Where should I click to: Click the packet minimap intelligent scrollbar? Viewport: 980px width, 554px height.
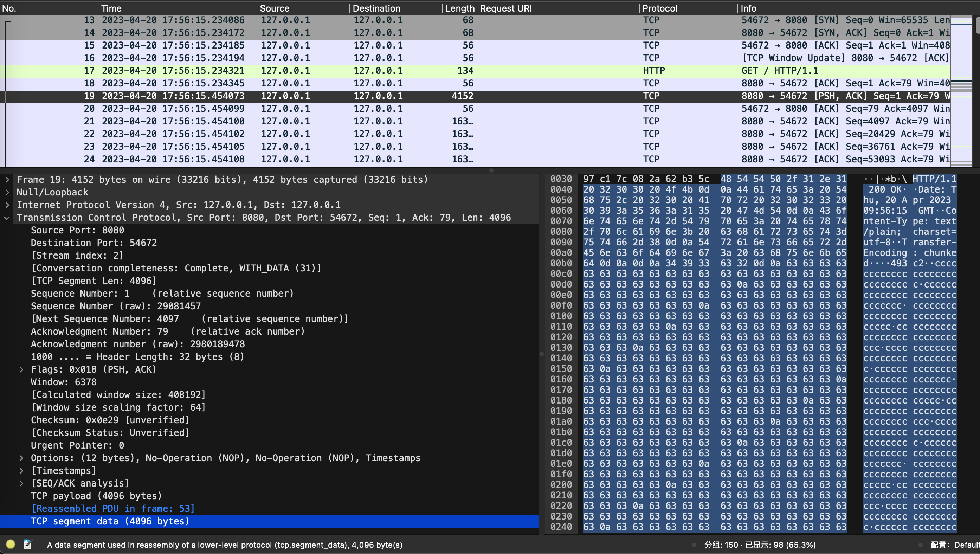click(961, 91)
